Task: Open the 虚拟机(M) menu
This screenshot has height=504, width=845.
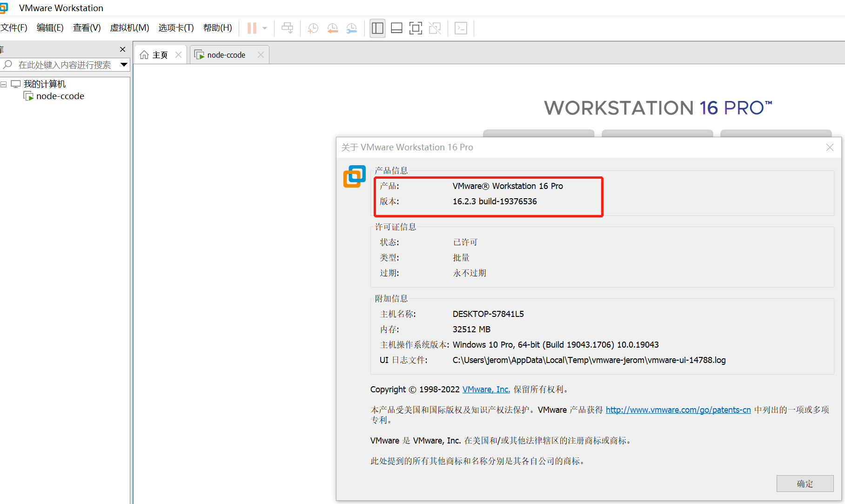Action: pos(129,28)
